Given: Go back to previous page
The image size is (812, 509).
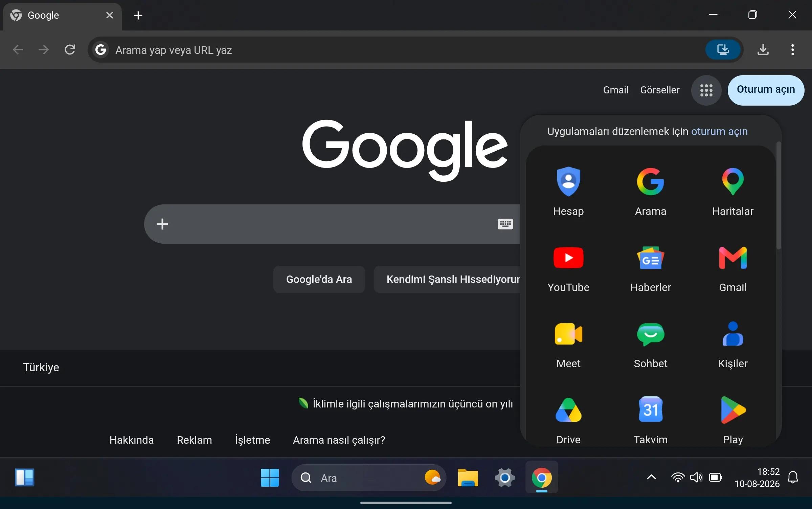Looking at the screenshot, I should tap(18, 50).
